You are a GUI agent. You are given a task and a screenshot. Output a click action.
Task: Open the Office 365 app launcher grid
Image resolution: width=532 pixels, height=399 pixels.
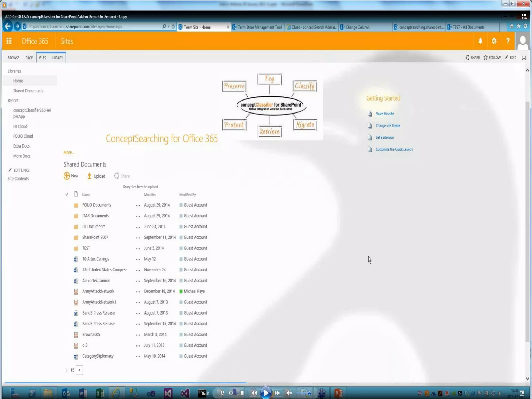pyautogui.click(x=9, y=41)
